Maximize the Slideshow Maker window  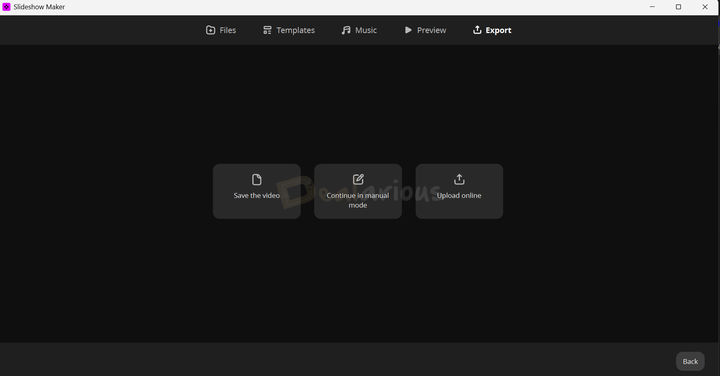(678, 7)
